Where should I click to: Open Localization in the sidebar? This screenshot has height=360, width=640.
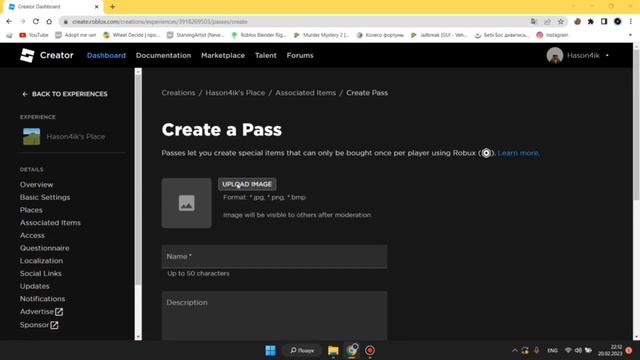[x=41, y=260]
